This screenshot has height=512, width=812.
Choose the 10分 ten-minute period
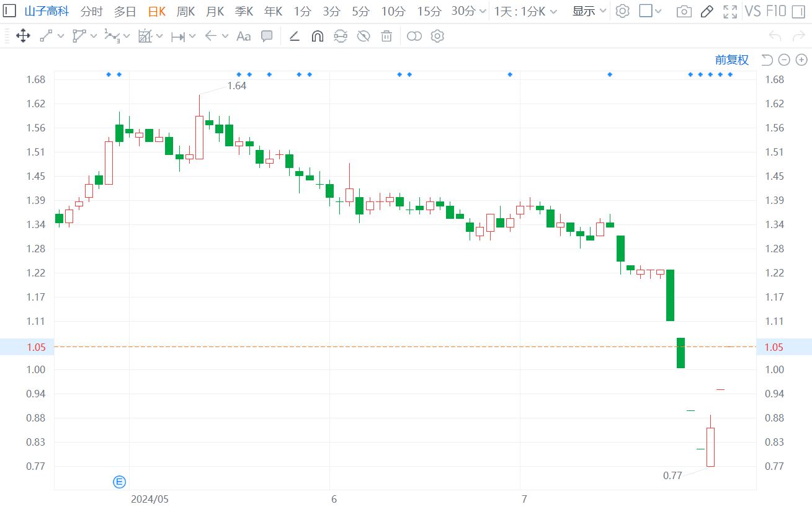pyautogui.click(x=393, y=11)
